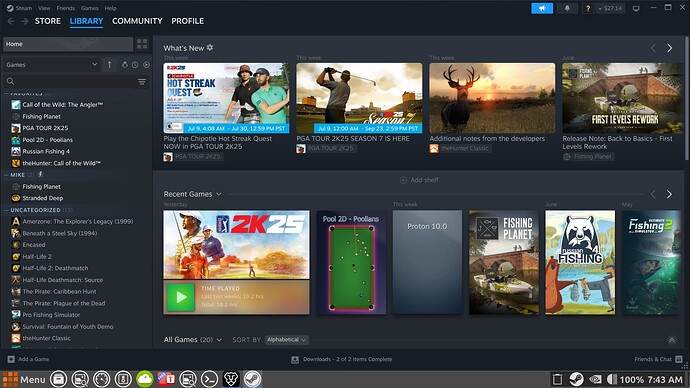Open the Chipotle Hot Streak Quest news card
Image resolution: width=690 pixels, height=388 pixels.
pos(226,98)
